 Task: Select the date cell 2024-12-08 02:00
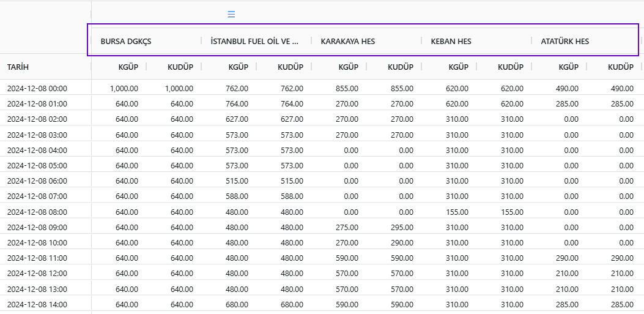(37, 119)
